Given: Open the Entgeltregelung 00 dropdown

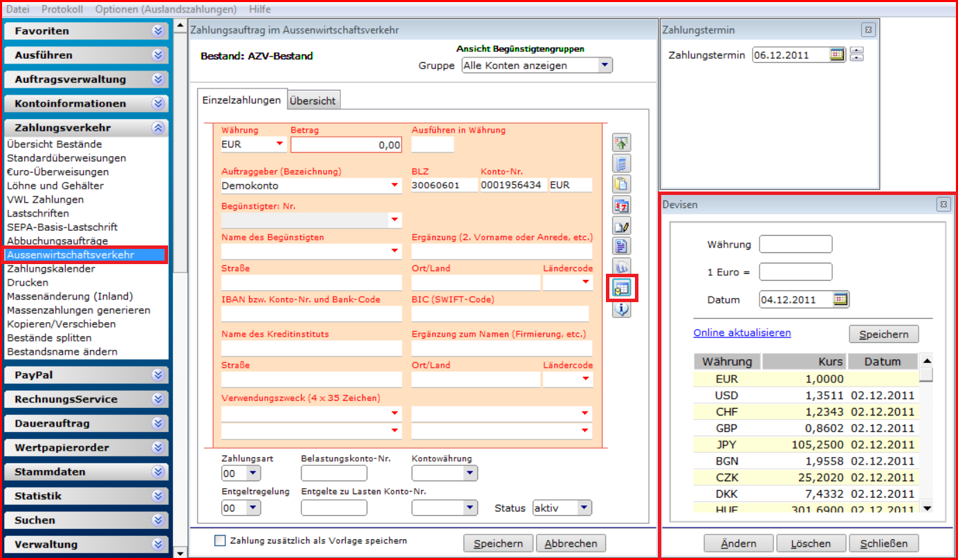Looking at the screenshot, I should (253, 508).
